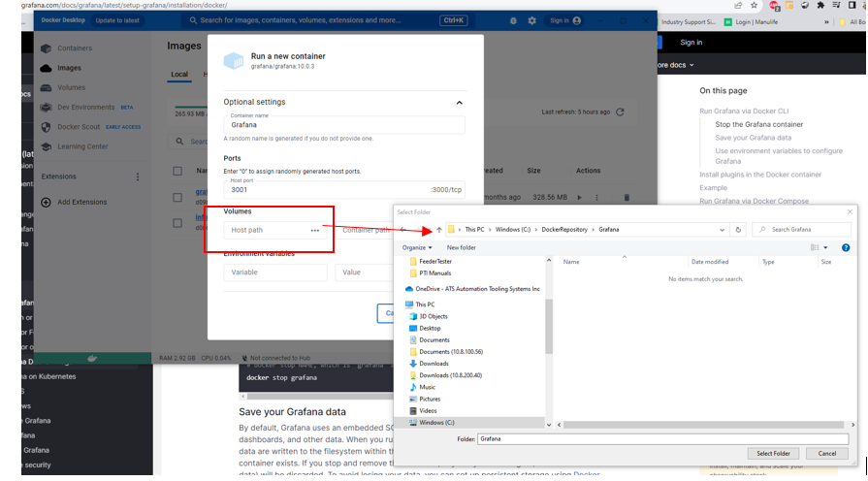868x481 pixels.
Task: Delete grafana image trash icon
Action: point(627,198)
